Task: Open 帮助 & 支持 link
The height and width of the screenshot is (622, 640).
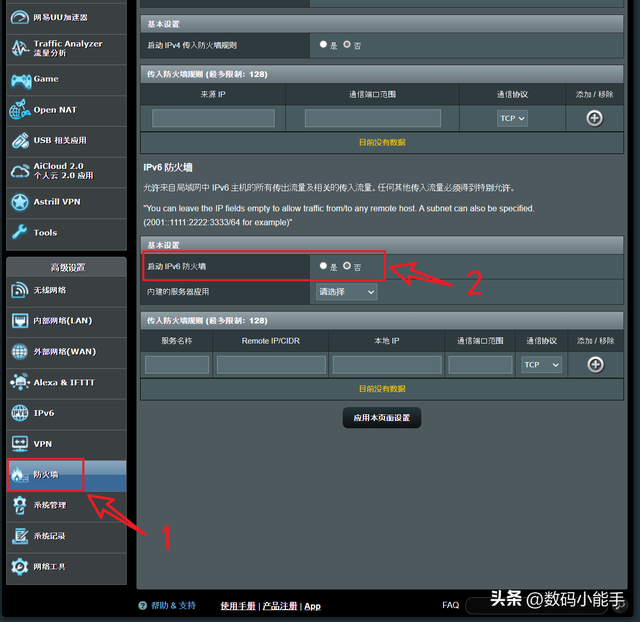Action: pyautogui.click(x=173, y=605)
